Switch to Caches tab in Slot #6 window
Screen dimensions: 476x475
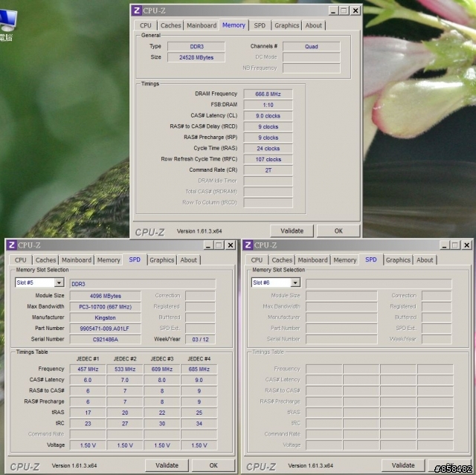[x=282, y=260]
